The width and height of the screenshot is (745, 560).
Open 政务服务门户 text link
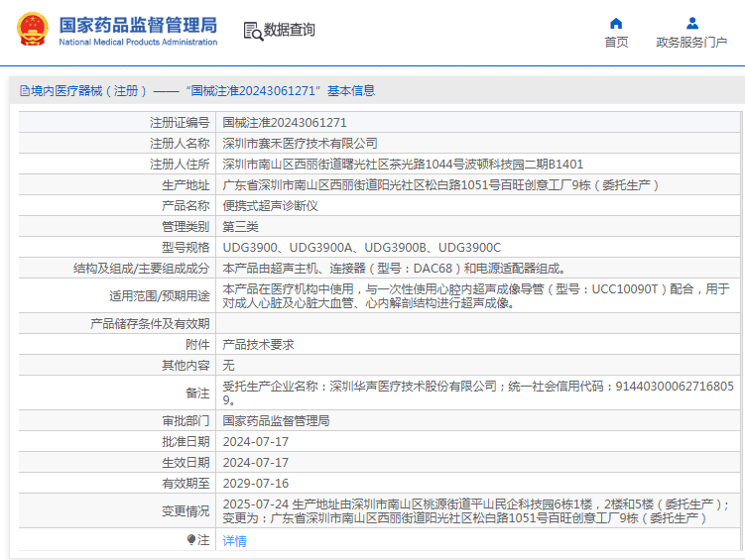[691, 43]
